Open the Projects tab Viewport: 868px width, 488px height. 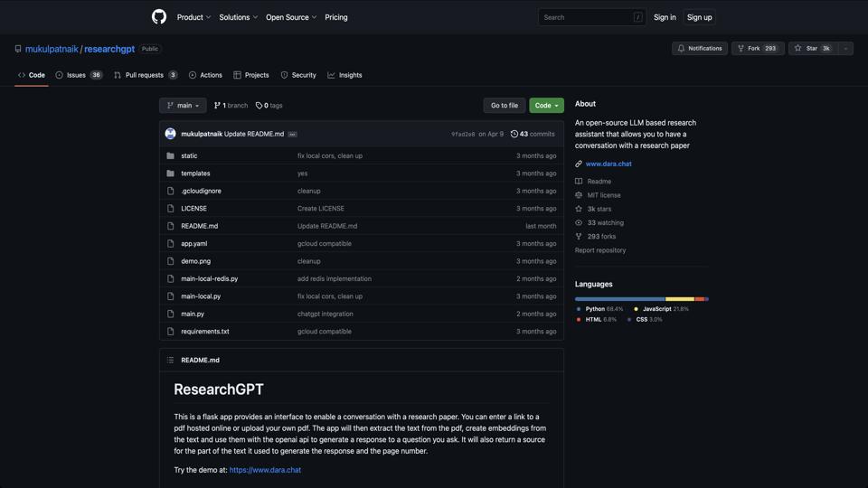(251, 75)
